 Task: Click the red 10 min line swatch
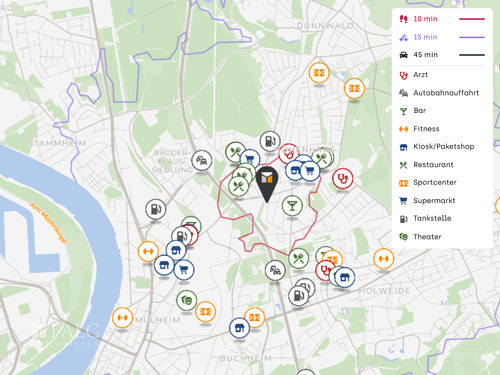[472, 19]
